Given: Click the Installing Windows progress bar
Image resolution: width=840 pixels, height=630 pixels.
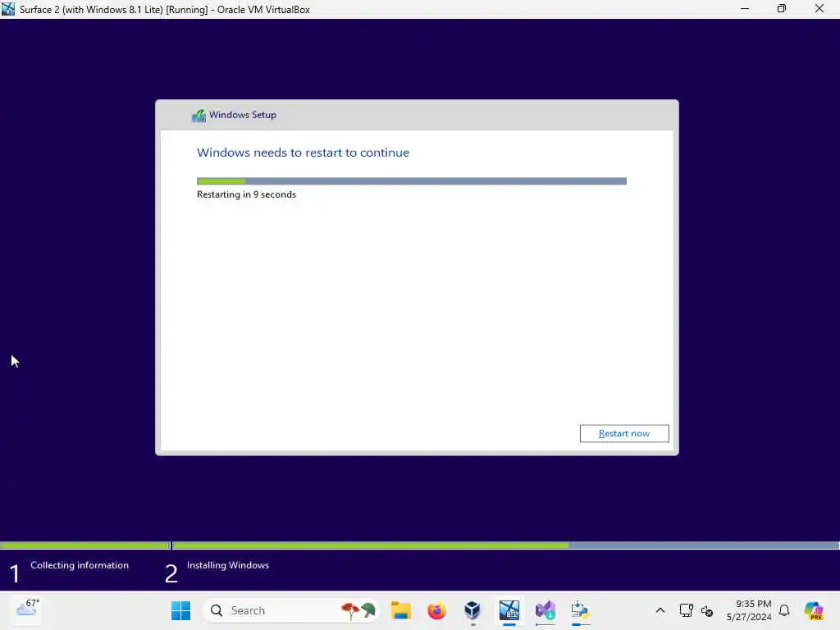Looking at the screenshot, I should pyautogui.click(x=505, y=546).
